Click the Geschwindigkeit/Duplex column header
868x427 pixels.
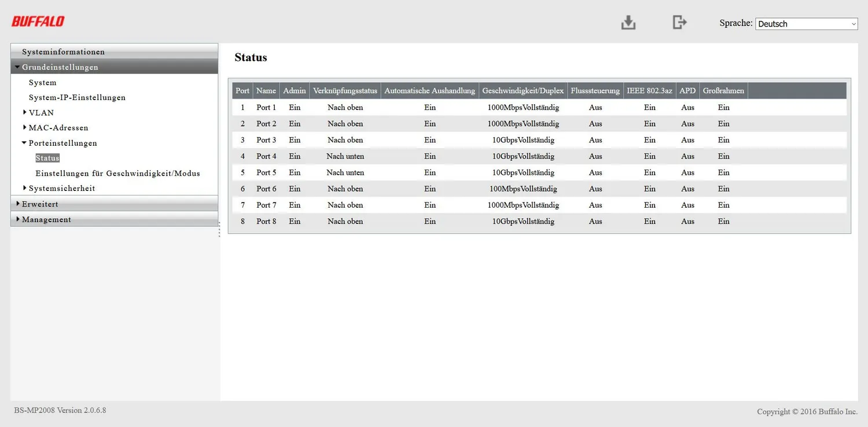click(523, 91)
